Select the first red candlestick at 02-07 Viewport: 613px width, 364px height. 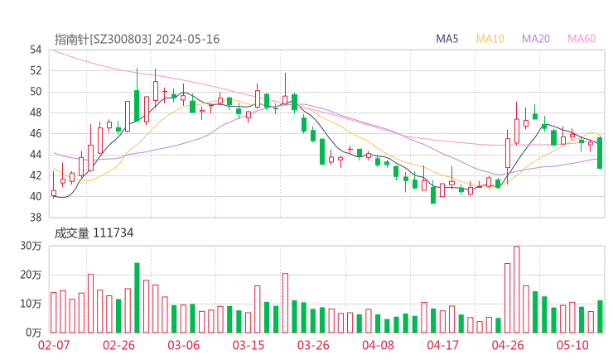[54, 184]
